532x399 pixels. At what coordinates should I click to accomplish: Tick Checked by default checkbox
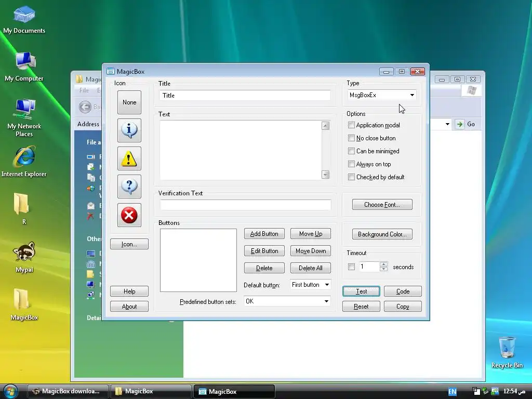tap(352, 177)
